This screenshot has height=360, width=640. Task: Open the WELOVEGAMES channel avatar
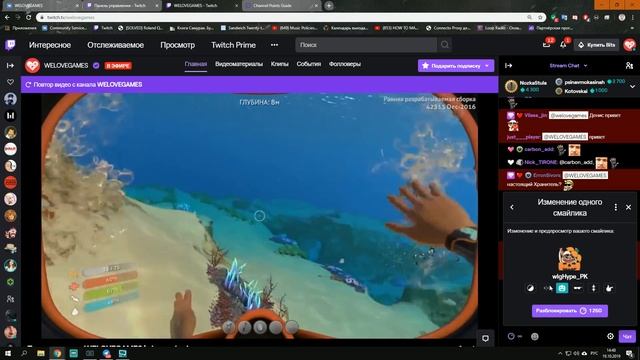pyautogui.click(x=32, y=65)
